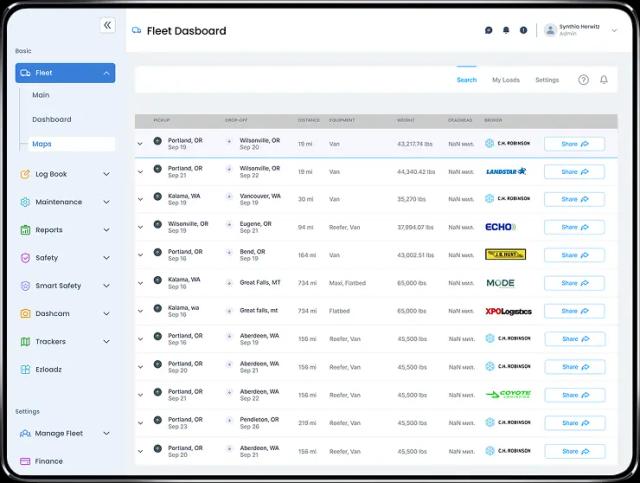
Task: Open the Synthia Herwitz account dropdown
Action: tap(614, 30)
